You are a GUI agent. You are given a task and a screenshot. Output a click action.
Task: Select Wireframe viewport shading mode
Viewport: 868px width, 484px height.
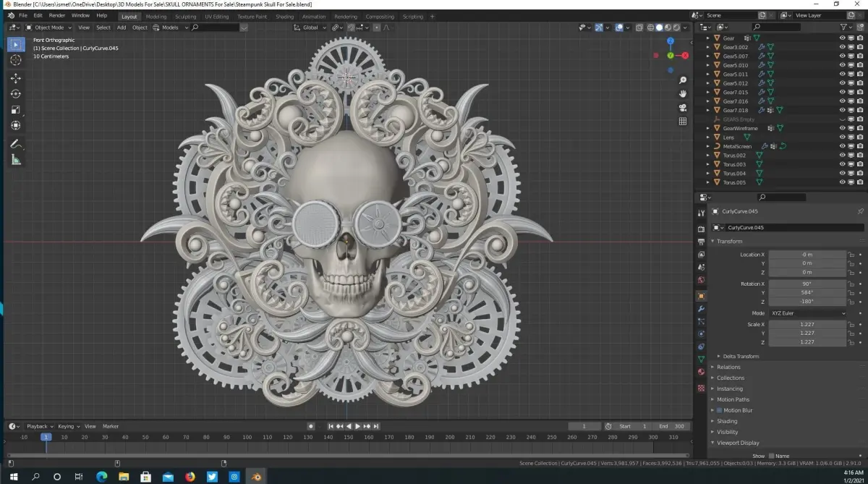pyautogui.click(x=650, y=27)
